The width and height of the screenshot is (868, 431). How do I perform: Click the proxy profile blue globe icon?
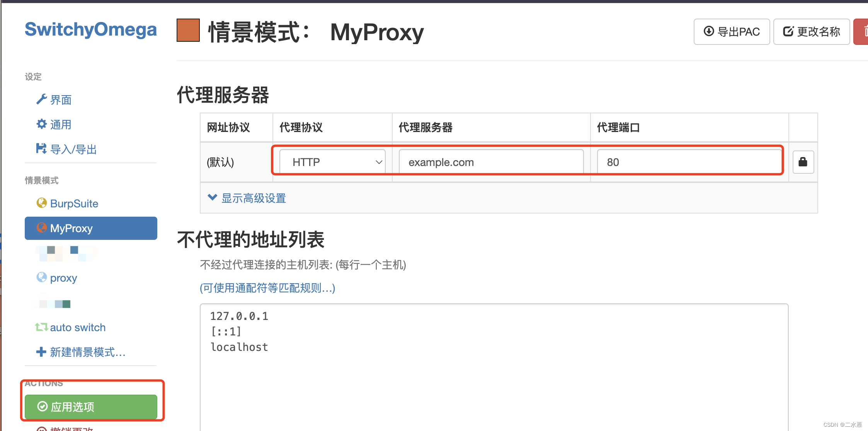click(x=41, y=277)
